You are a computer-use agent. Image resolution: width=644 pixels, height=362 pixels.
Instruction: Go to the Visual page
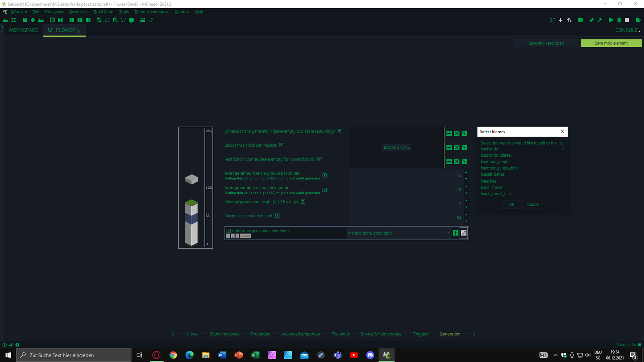coord(193,334)
